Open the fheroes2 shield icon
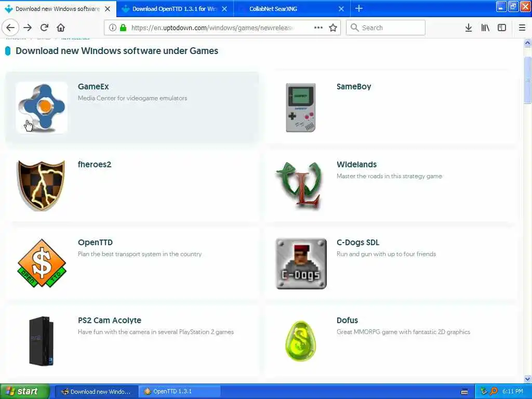Image resolution: width=532 pixels, height=399 pixels. 42,185
